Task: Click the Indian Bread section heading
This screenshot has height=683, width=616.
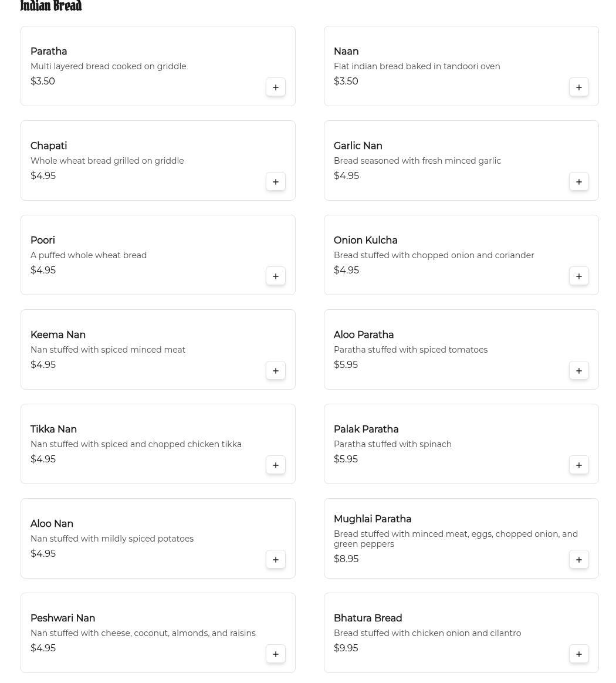Action: (x=51, y=6)
